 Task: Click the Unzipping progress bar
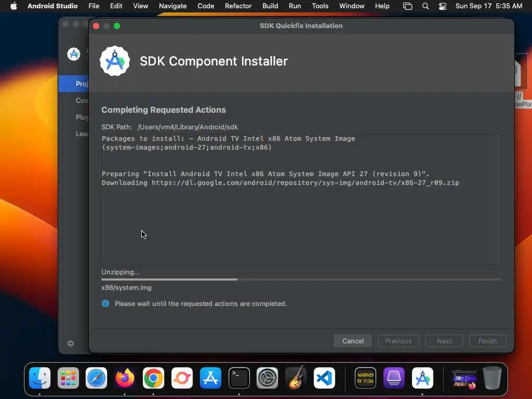[x=301, y=280]
